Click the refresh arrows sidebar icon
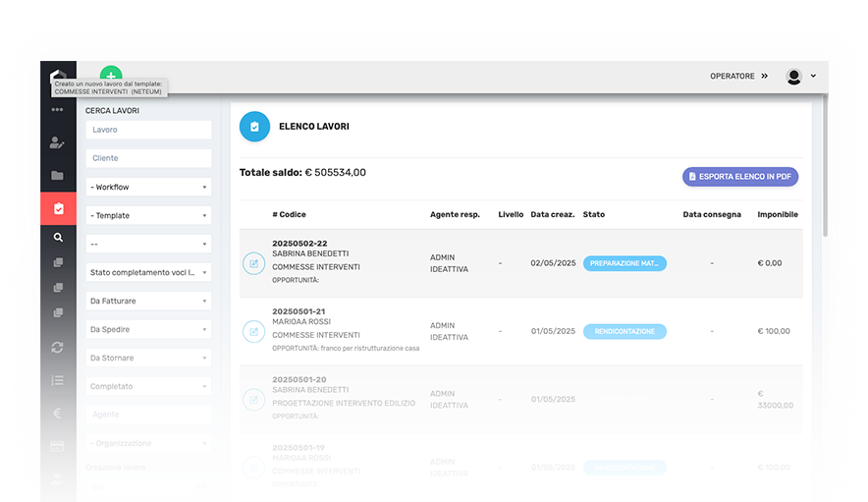 (x=58, y=347)
